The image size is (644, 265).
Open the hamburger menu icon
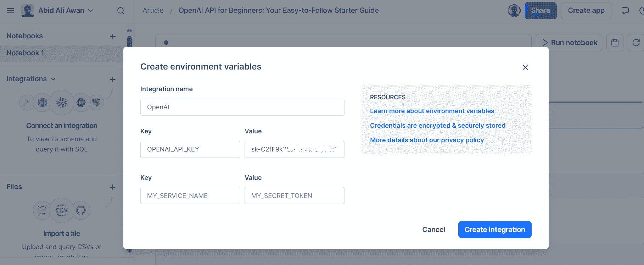[11, 11]
